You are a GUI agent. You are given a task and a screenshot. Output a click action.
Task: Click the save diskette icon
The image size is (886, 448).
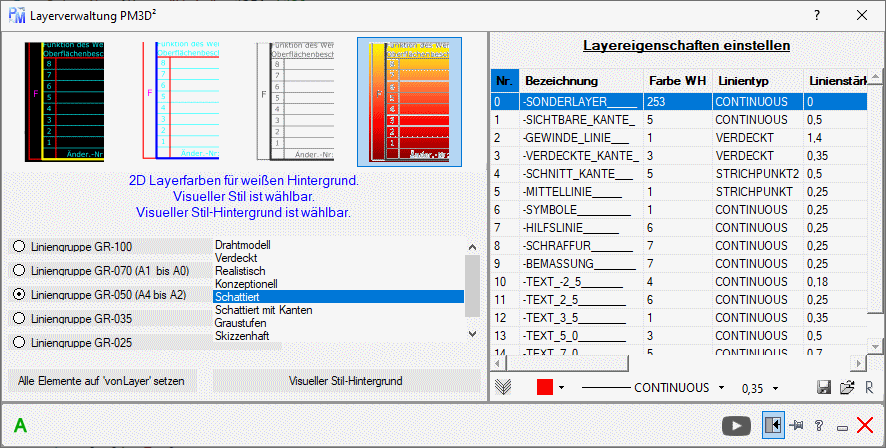point(825,387)
